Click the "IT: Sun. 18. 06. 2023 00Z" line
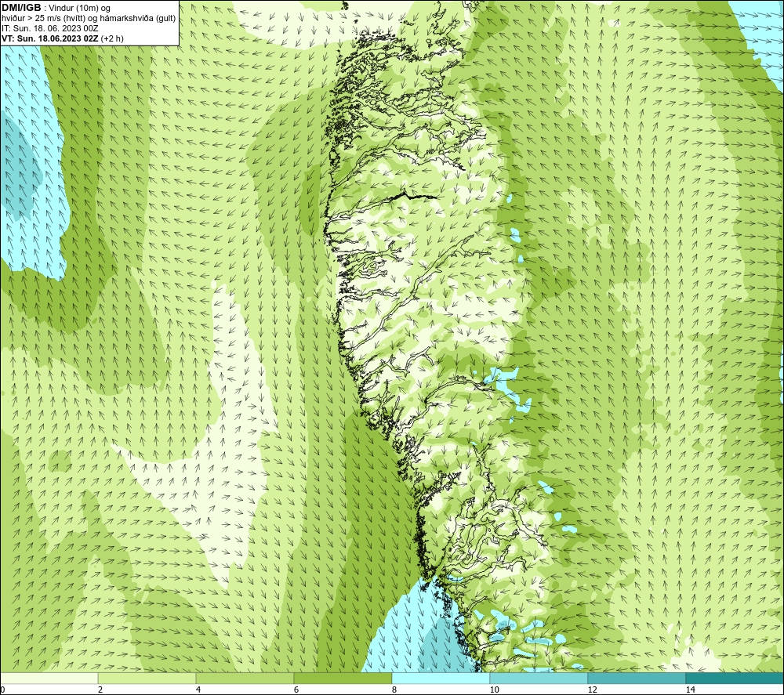The height and width of the screenshot is (695, 784). coord(50,28)
